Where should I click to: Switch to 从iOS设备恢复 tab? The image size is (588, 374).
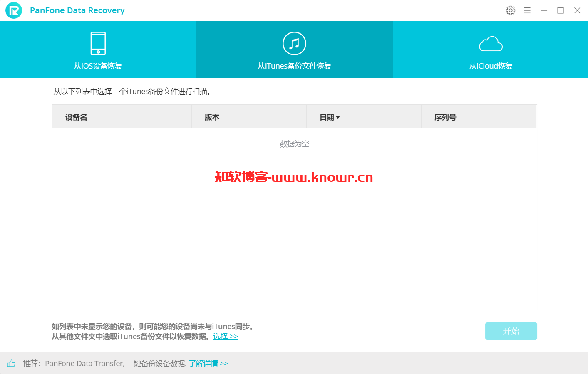pos(98,50)
